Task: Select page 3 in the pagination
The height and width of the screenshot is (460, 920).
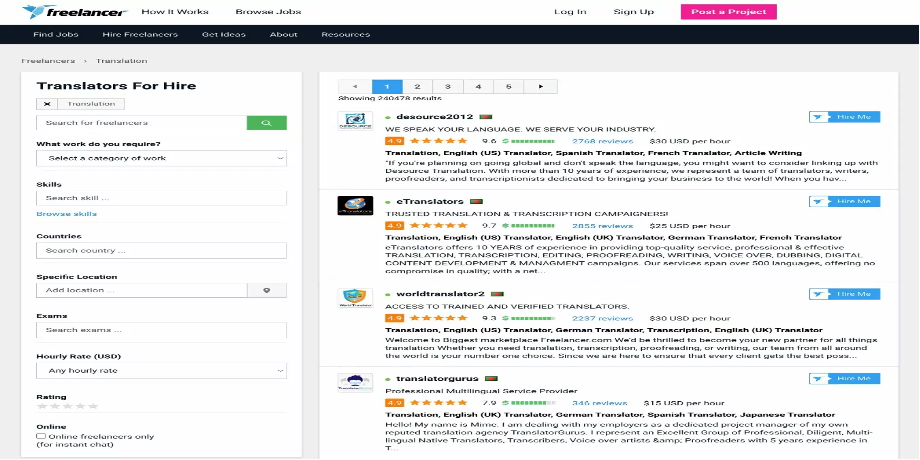Action: 447,87
